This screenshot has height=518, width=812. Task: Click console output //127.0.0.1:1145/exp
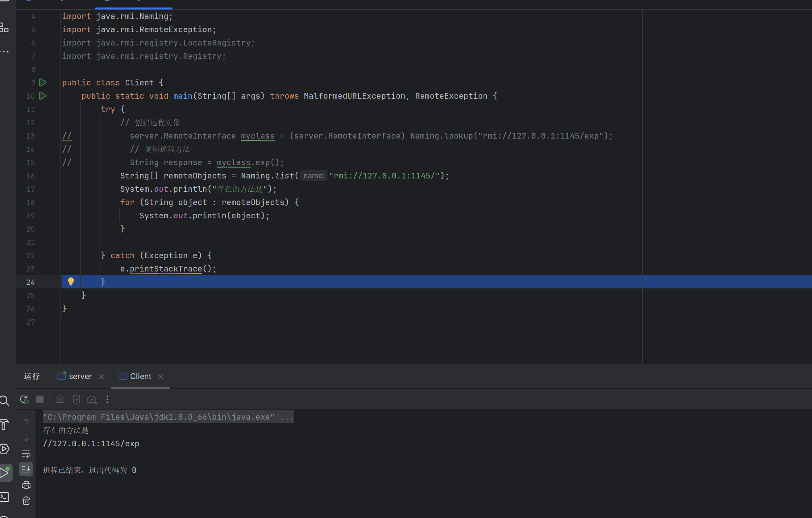[91, 443]
